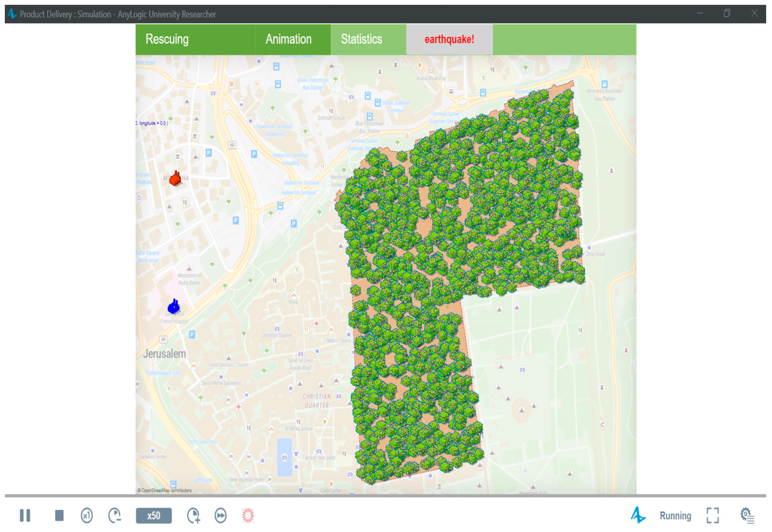
Task: Click the Al Wifaq School label
Action: point(299,429)
